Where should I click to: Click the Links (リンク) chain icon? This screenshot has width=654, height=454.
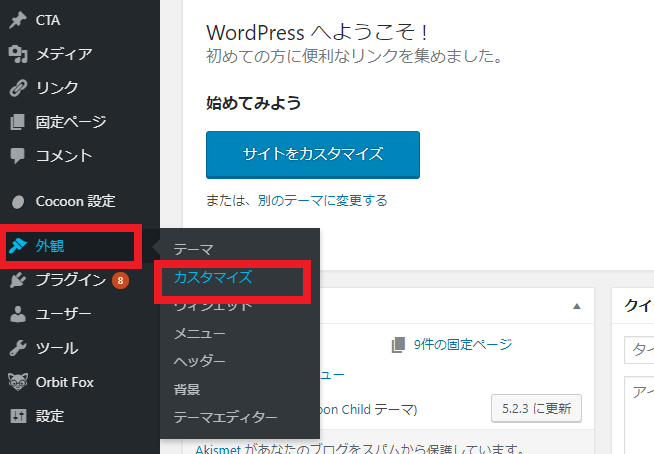pyautogui.click(x=17, y=88)
